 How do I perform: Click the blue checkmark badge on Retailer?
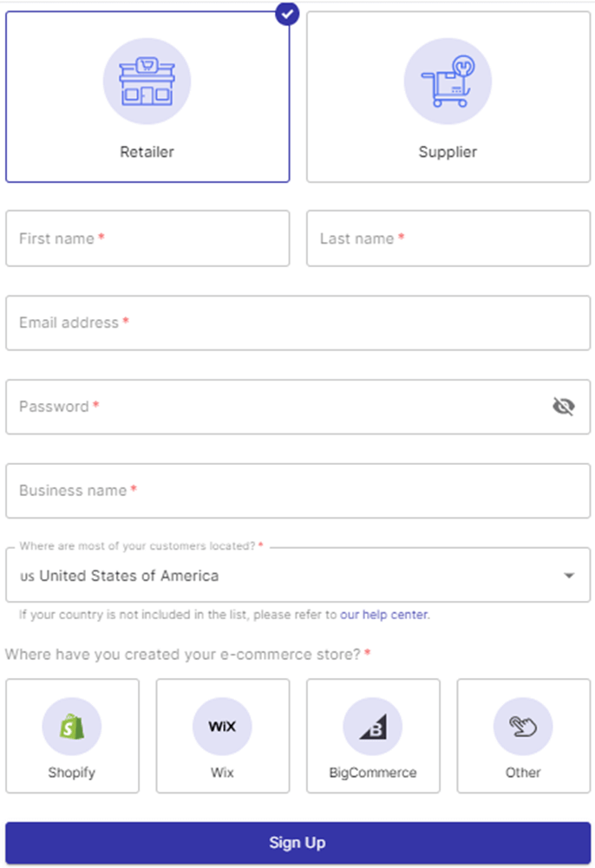(x=287, y=13)
